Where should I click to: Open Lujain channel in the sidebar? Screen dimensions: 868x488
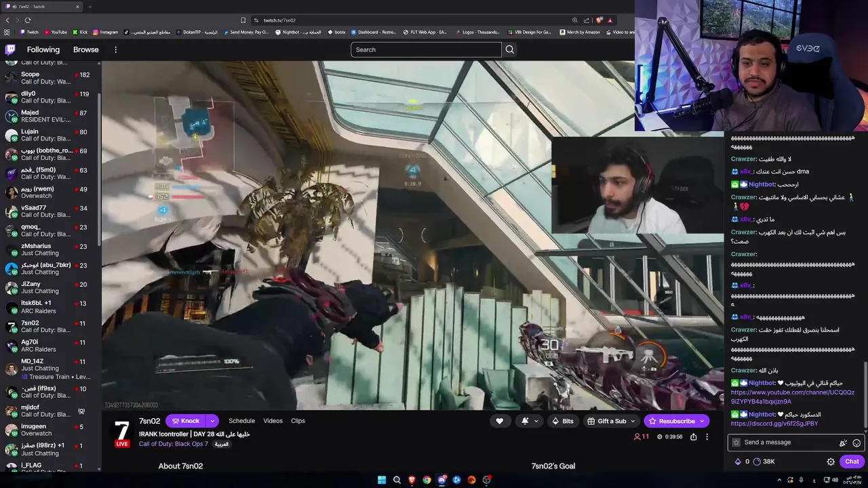51,135
